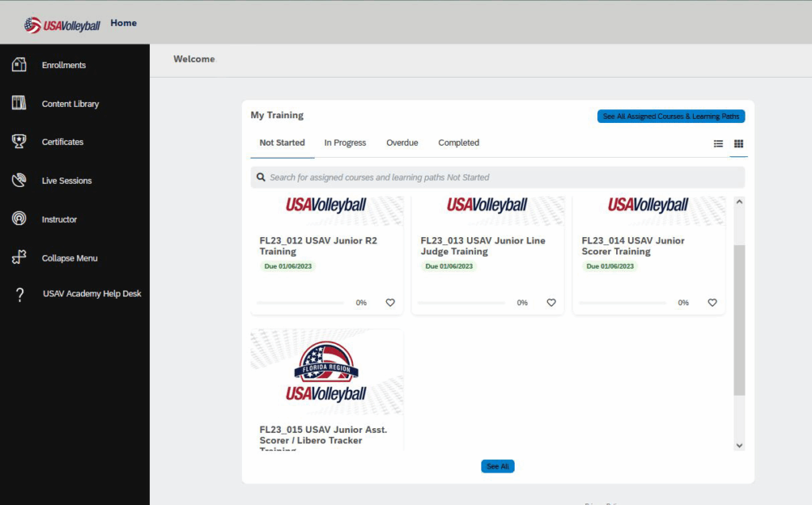Open FL23_014 USAV Junior Scorer Training title
The height and width of the screenshot is (505, 812).
(x=633, y=246)
